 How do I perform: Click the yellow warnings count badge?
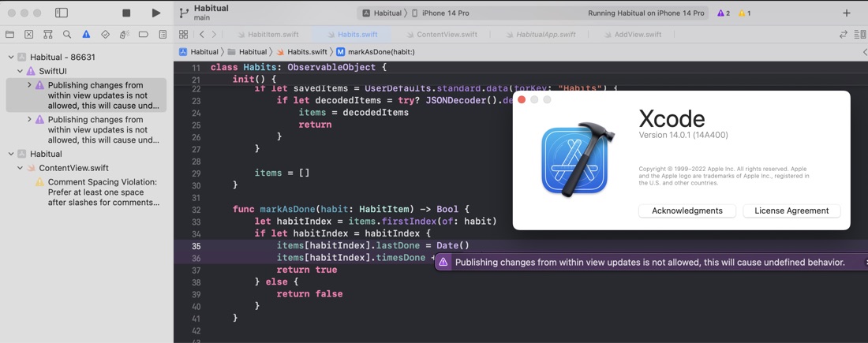click(x=745, y=13)
